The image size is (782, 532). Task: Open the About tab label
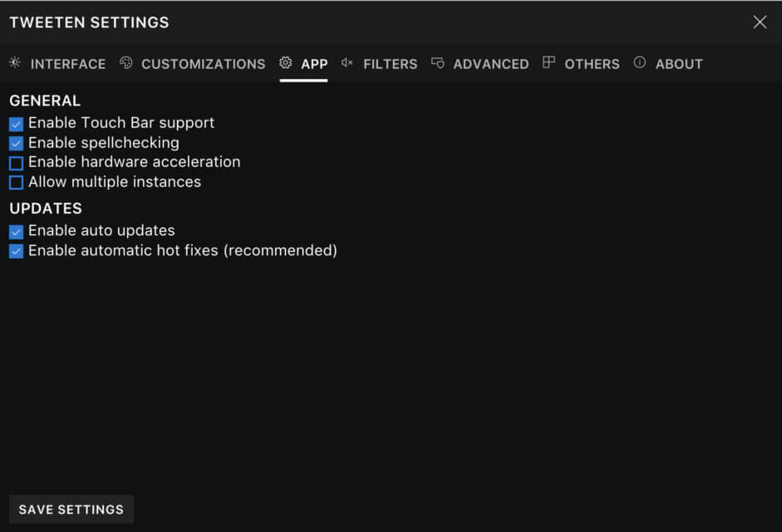[679, 64]
